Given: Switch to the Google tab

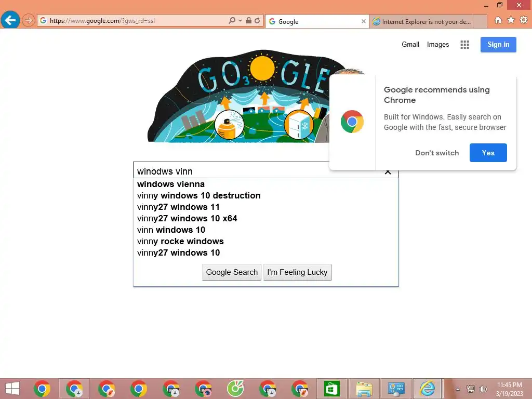Looking at the screenshot, I should 317,21.
